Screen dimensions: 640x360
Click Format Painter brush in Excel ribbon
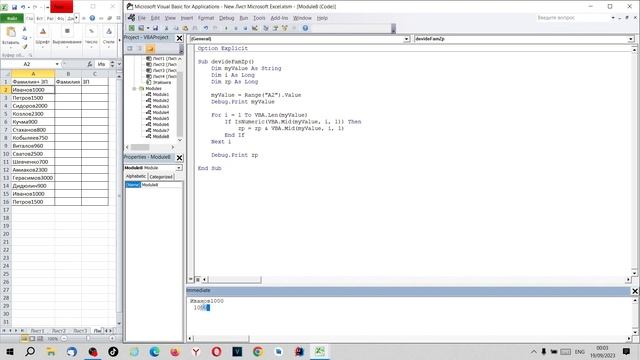coord(24,47)
